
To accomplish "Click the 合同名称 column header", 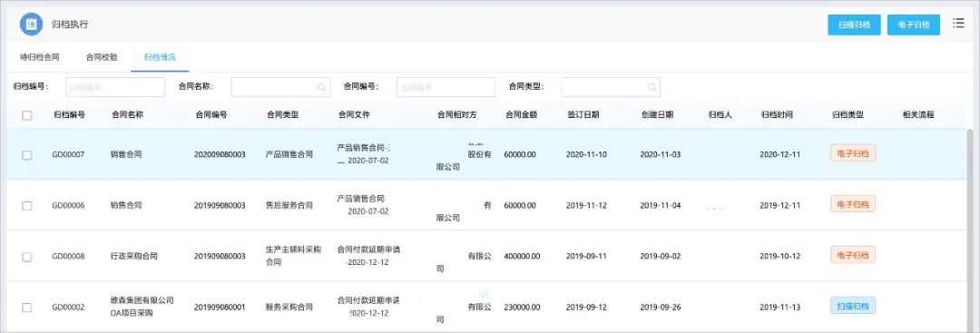I will (x=128, y=115).
